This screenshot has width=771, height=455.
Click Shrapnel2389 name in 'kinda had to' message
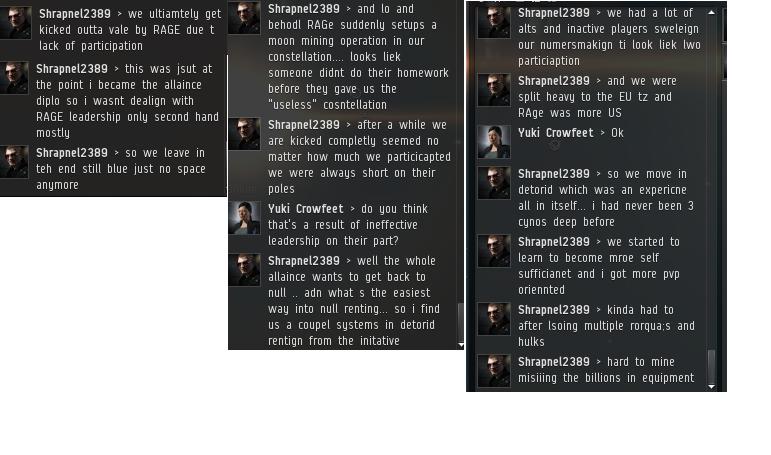[554, 310]
